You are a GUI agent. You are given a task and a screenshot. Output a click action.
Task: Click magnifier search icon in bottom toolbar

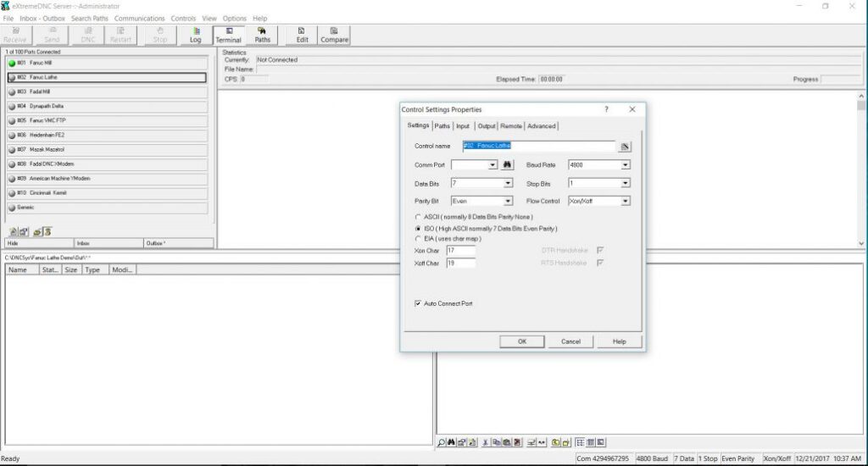coord(441,443)
